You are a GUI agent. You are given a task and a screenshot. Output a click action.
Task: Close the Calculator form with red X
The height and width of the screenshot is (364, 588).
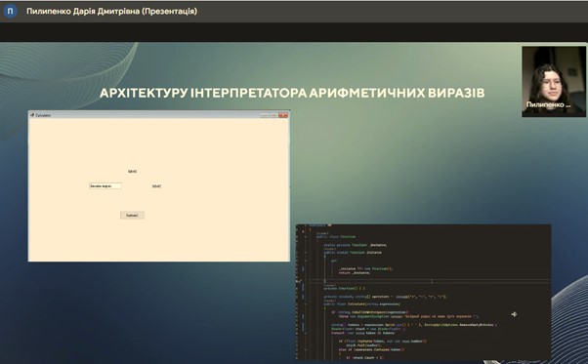point(283,115)
